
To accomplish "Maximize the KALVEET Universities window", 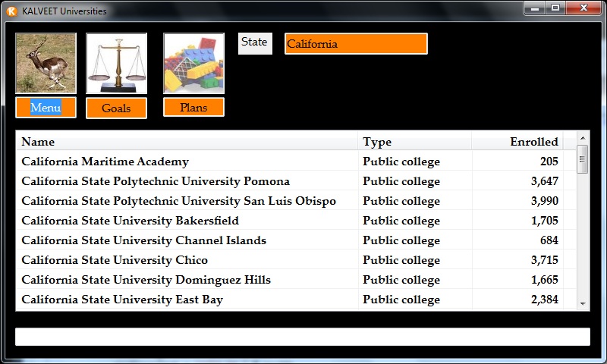I will (555, 8).
